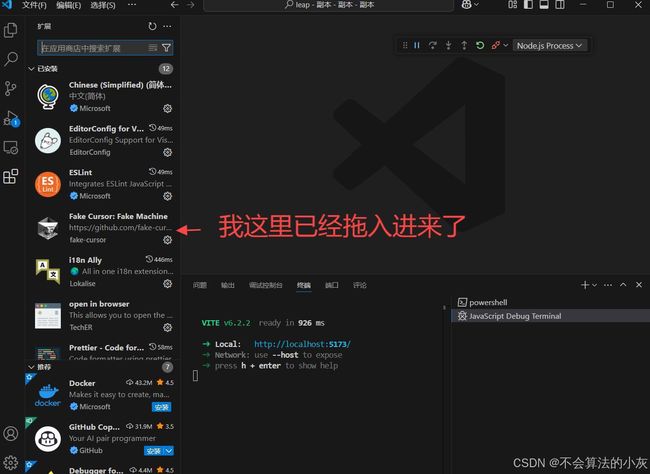The height and width of the screenshot is (474, 650).
Task: Open localhost:5173 link in terminal
Action: (302, 344)
